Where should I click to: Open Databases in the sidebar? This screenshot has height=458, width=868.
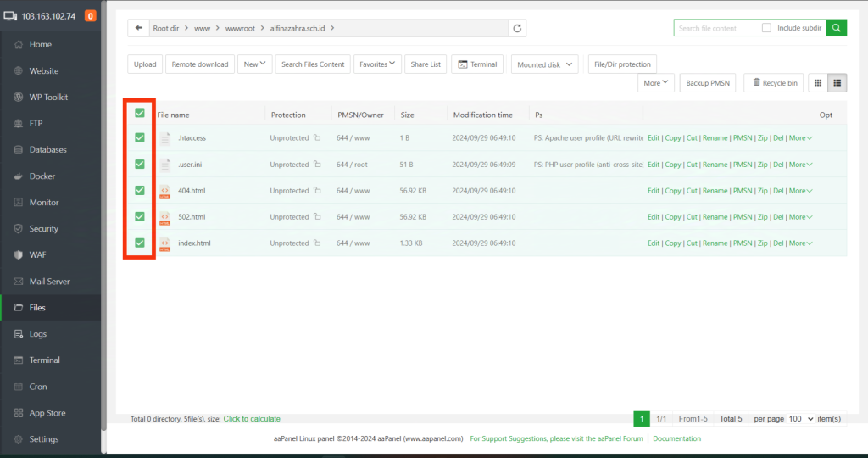tap(47, 149)
